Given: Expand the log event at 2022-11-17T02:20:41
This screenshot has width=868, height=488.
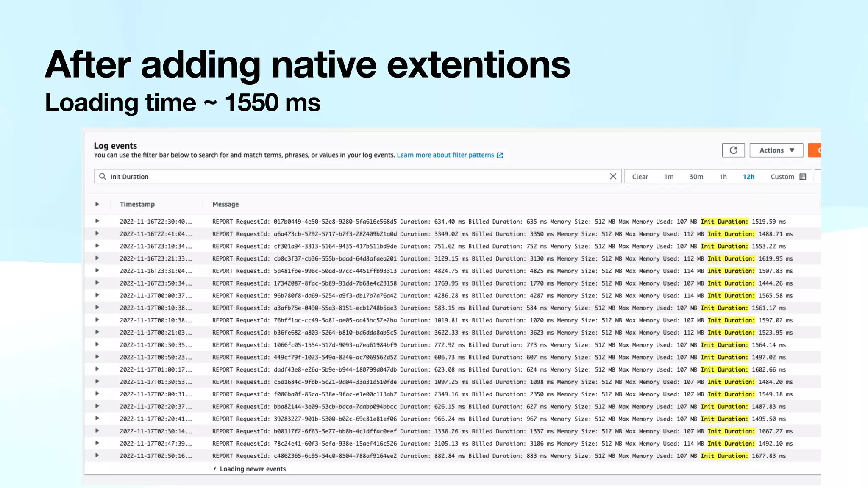Looking at the screenshot, I should click(x=97, y=418).
